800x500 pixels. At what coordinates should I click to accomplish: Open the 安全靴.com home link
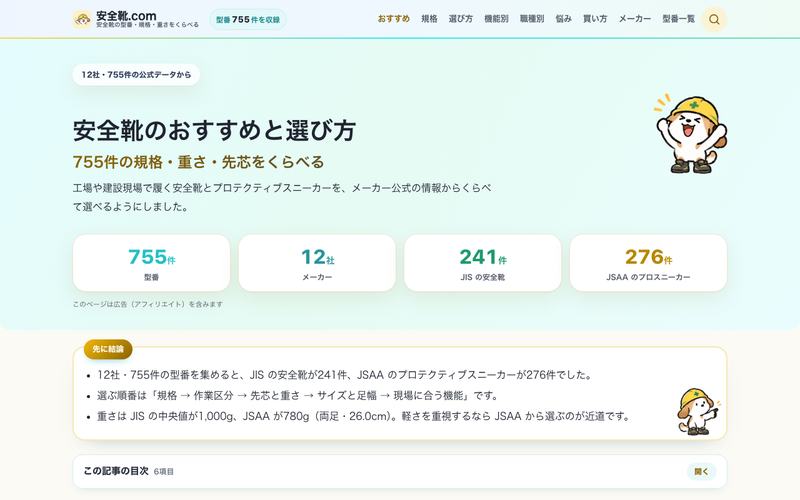pos(136,19)
